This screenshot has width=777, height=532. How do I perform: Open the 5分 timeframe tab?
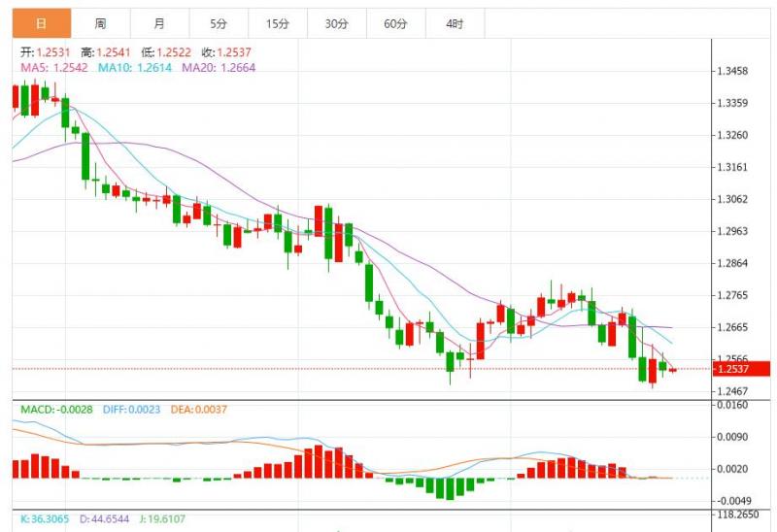[x=219, y=23]
